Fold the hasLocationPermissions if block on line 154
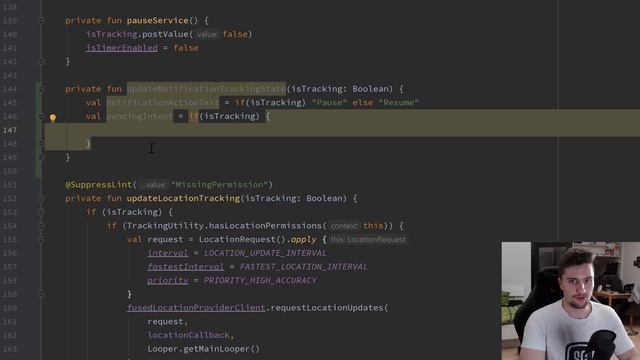The height and width of the screenshot is (360, 640). pos(41,226)
